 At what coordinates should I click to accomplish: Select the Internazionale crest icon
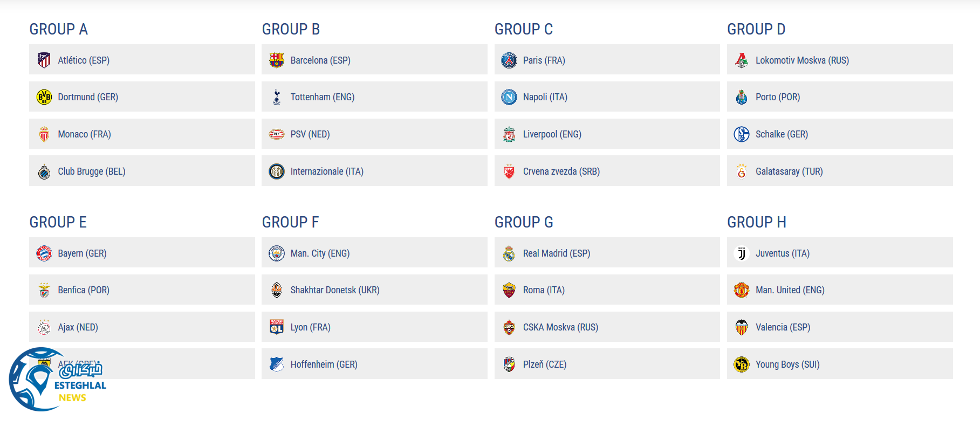pyautogui.click(x=277, y=171)
